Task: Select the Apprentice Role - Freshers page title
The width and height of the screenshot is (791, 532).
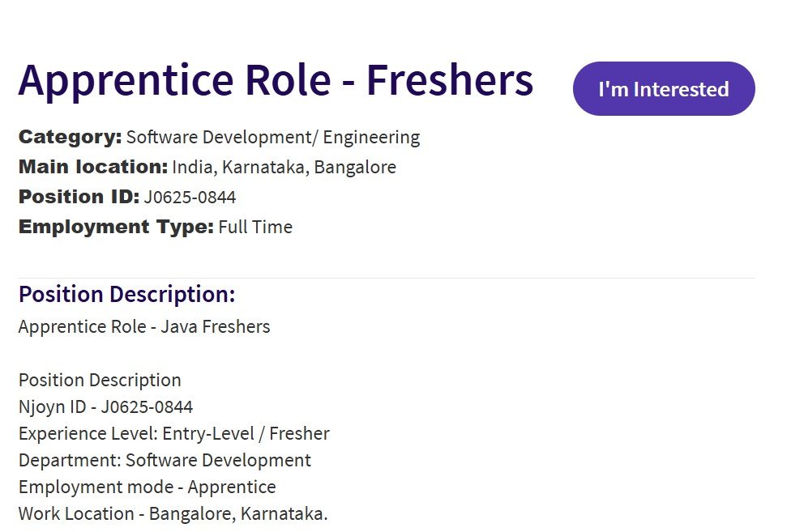Action: [x=276, y=81]
